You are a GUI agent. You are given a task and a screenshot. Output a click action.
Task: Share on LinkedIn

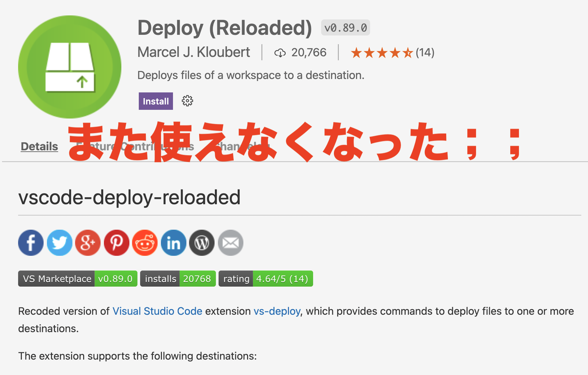click(174, 243)
